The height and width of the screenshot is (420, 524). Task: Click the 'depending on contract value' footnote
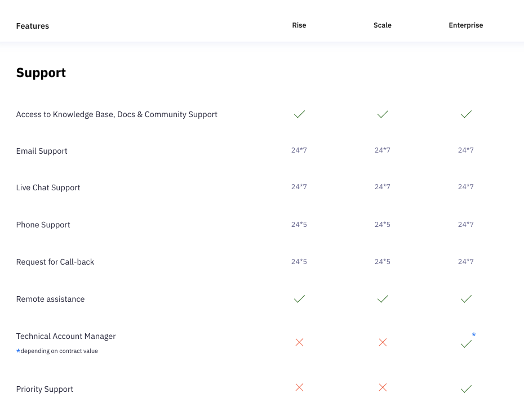59,351
